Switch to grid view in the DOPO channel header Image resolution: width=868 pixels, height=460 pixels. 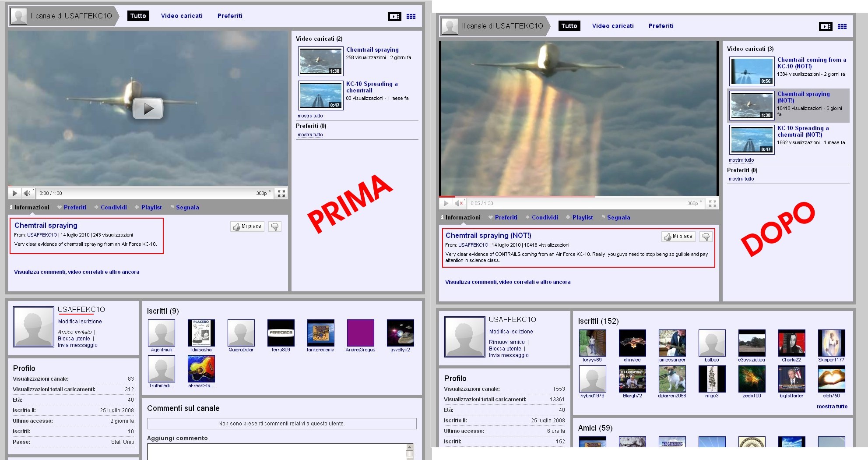842,26
